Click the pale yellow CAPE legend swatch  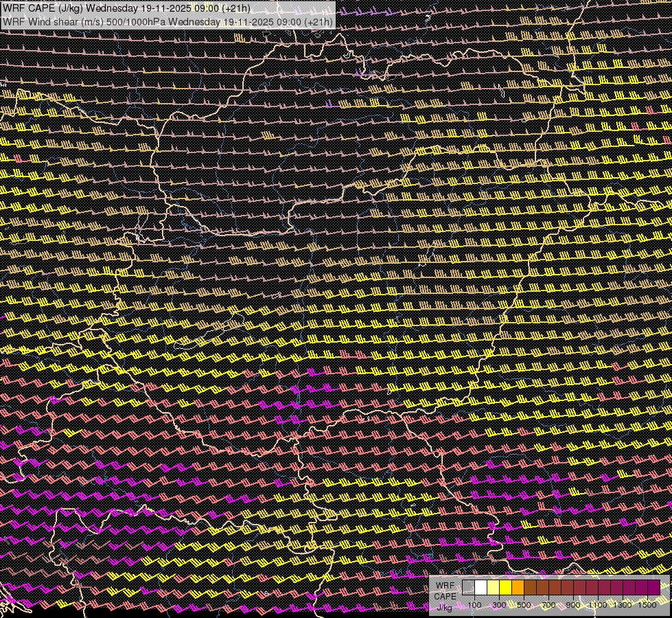coord(493,587)
